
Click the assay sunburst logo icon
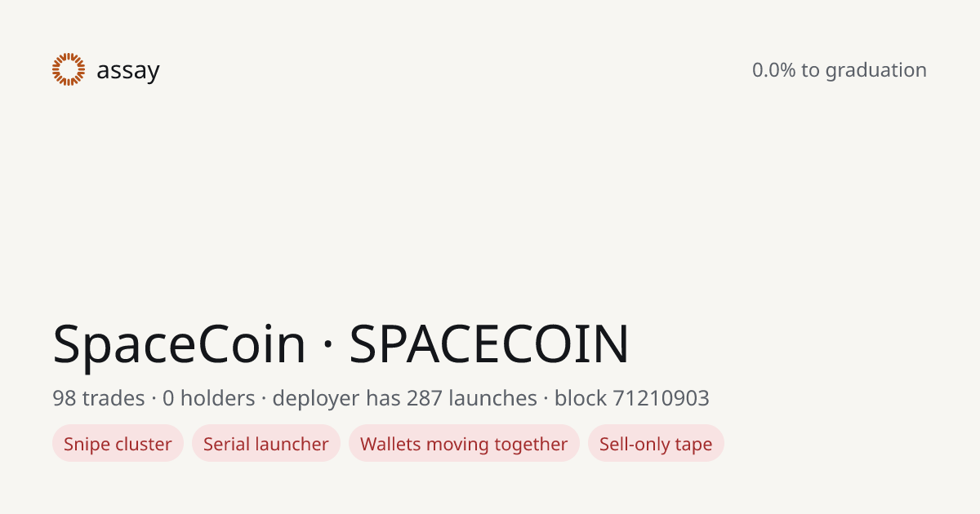click(69, 69)
